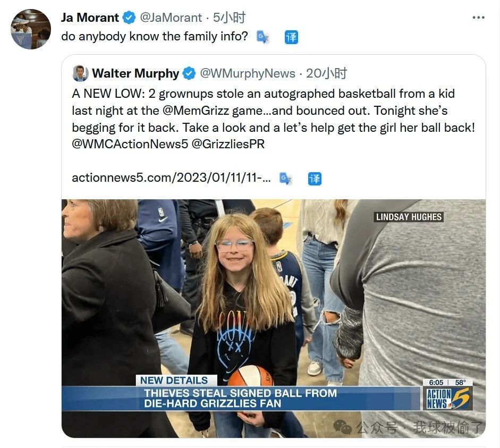Open Walter Murphy's small profile avatar
The width and height of the screenshot is (500, 448).
tap(80, 73)
